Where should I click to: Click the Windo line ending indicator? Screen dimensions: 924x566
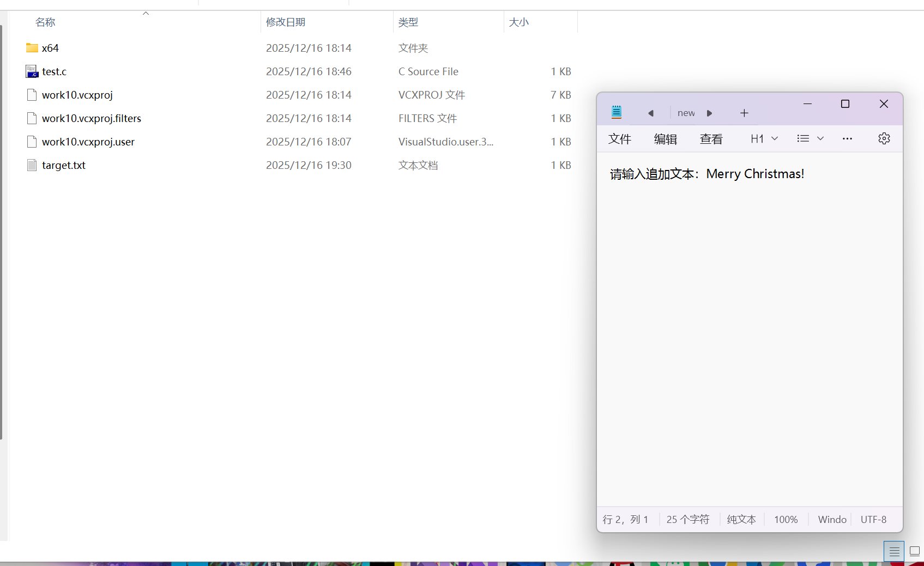coord(832,520)
